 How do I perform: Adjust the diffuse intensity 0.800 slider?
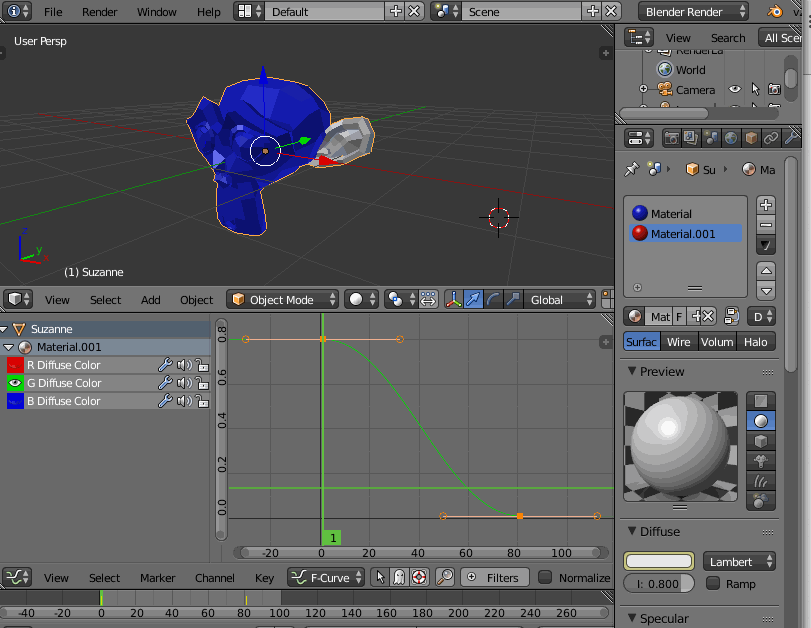659,584
